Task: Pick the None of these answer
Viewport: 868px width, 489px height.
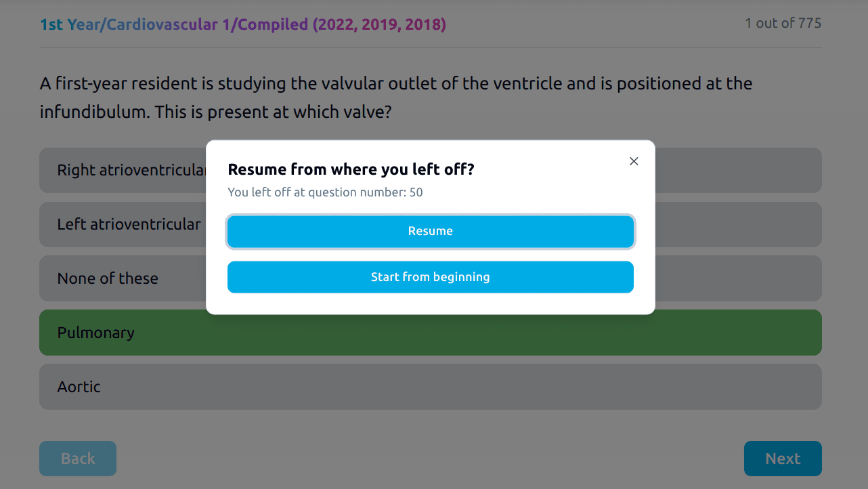Action: tap(108, 278)
